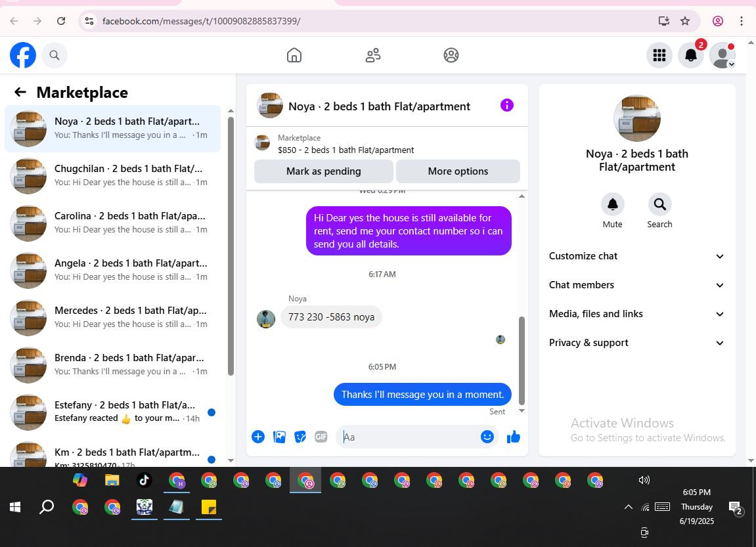Click the purple conversation info icon

(506, 105)
